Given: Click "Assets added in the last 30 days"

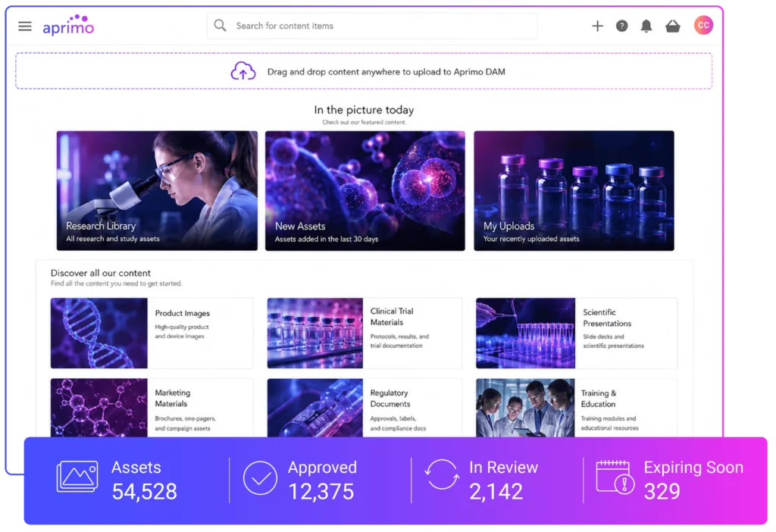Looking at the screenshot, I should point(327,239).
